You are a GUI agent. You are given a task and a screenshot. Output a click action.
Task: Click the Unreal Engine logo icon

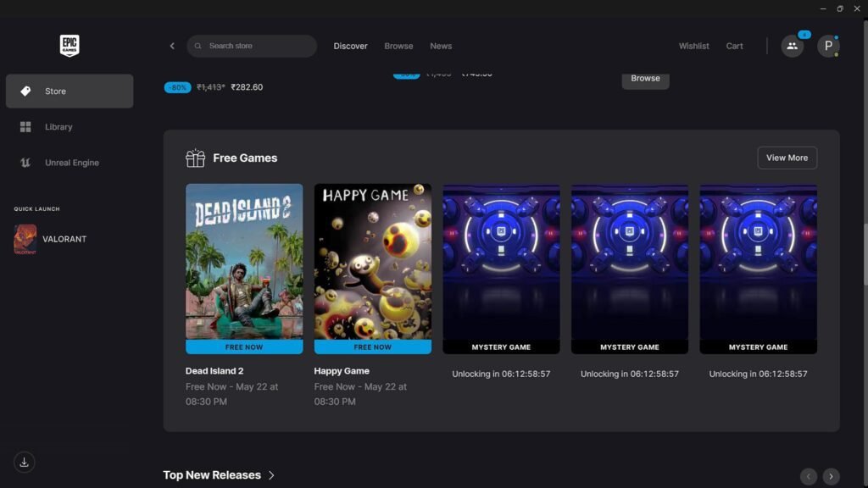click(25, 163)
